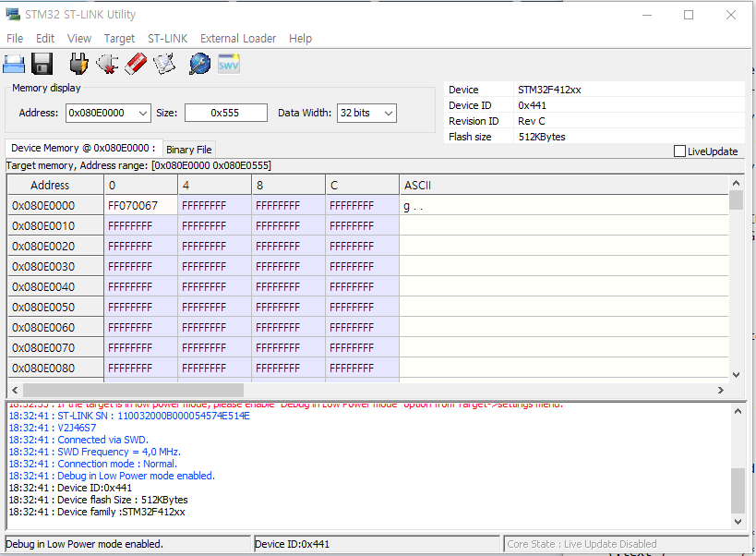Viewport: 756px width, 556px height.
Task: Click the Full chip erase eraser icon
Action: pos(136,64)
